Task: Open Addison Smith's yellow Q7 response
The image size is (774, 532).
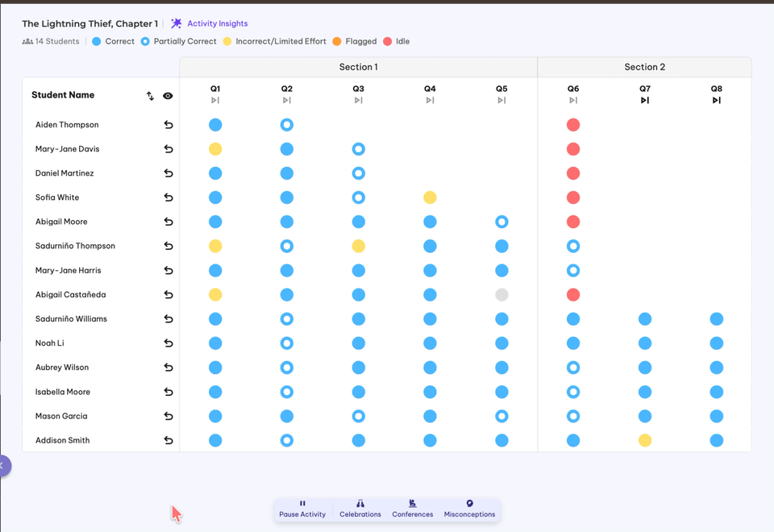Action: (645, 440)
